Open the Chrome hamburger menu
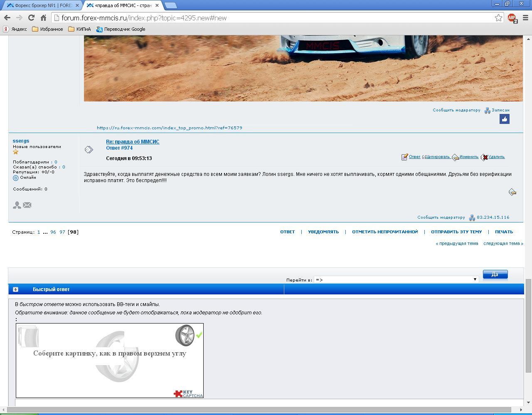The image size is (532, 415). point(525,18)
